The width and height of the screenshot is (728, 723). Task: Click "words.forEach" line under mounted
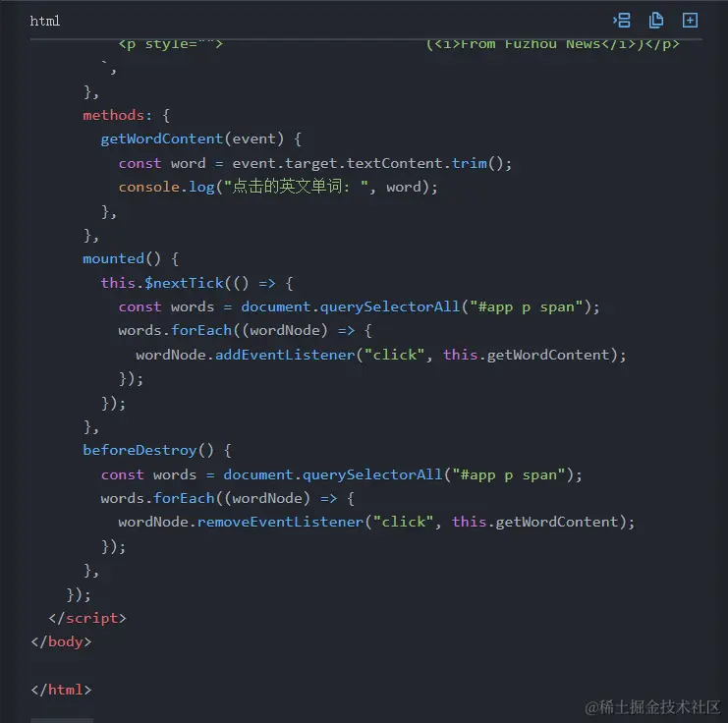pyautogui.click(x=245, y=331)
